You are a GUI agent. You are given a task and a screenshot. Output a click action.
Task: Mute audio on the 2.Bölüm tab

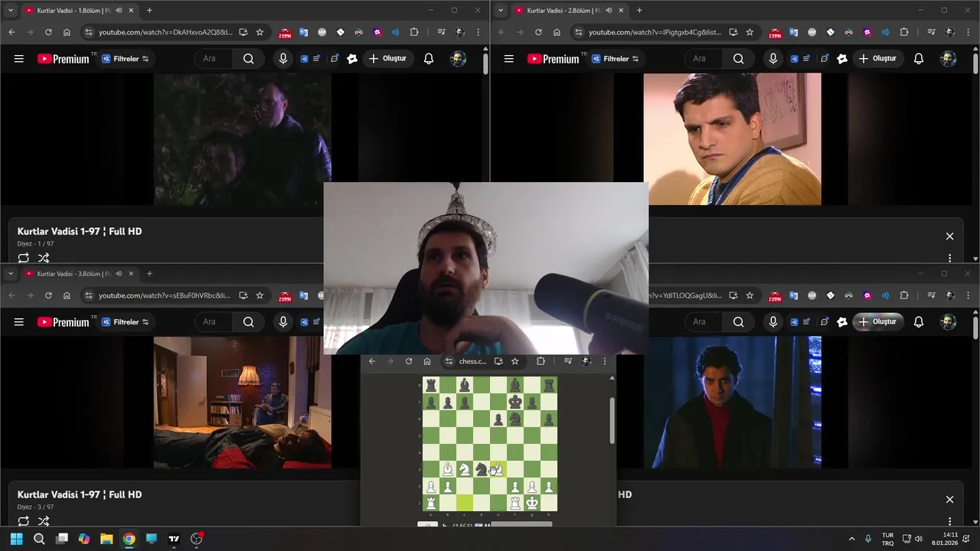coord(609,11)
